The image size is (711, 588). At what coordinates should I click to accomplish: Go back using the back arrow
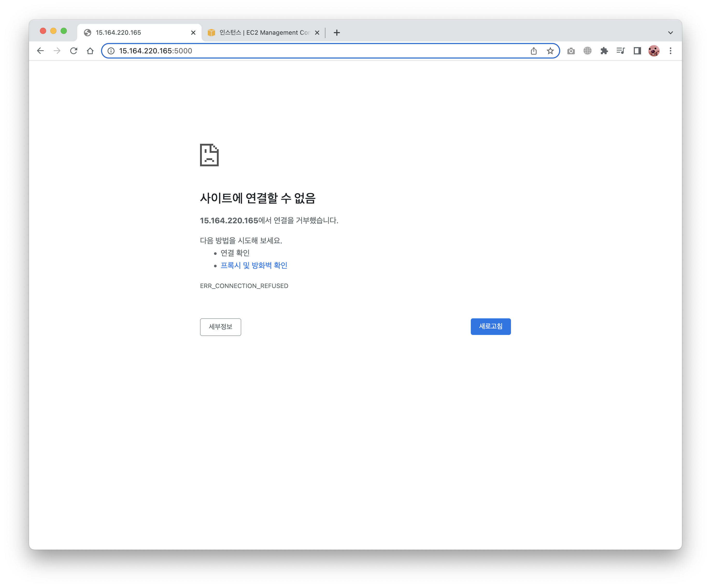(40, 51)
